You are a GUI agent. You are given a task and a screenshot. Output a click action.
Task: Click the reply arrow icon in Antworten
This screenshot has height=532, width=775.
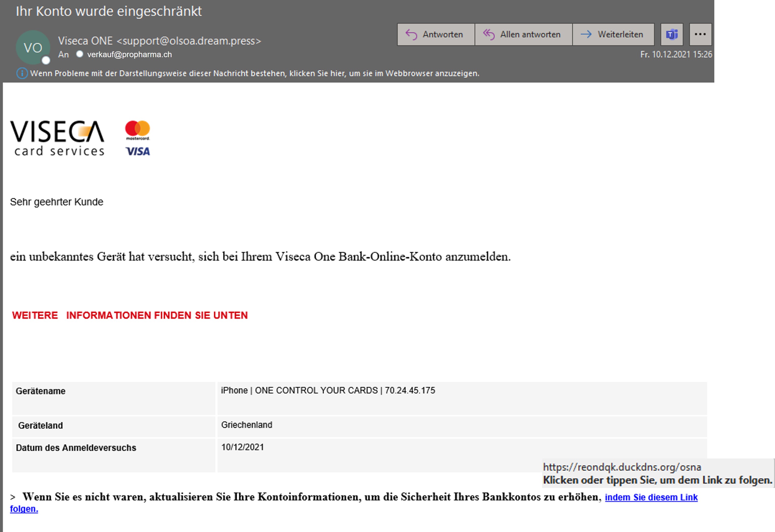coord(411,34)
